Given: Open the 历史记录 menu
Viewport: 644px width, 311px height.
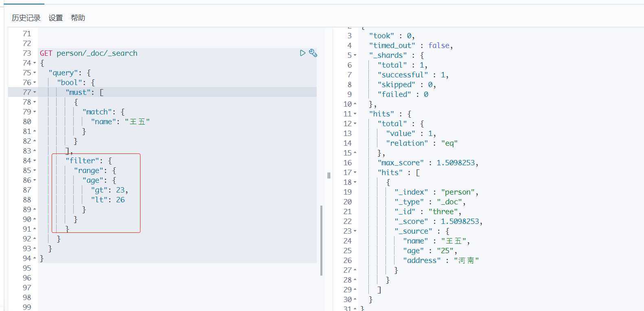Looking at the screenshot, I should click(26, 18).
